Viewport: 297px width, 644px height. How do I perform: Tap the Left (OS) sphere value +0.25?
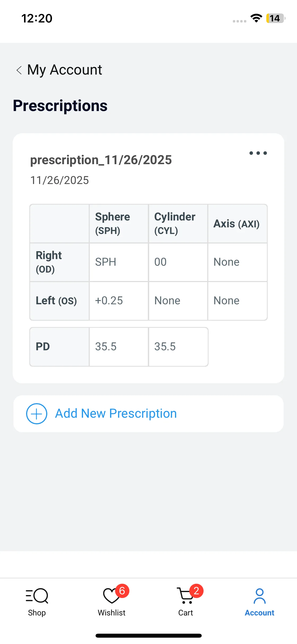point(109,301)
